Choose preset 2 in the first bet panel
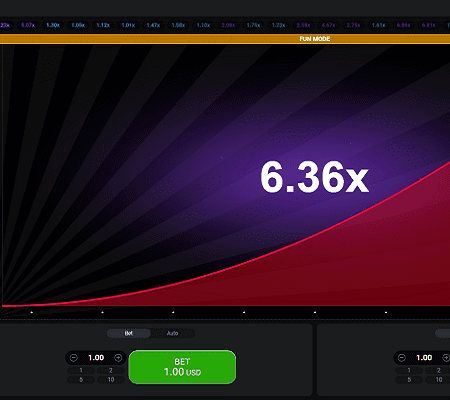This screenshot has height=400, width=450. point(111,370)
